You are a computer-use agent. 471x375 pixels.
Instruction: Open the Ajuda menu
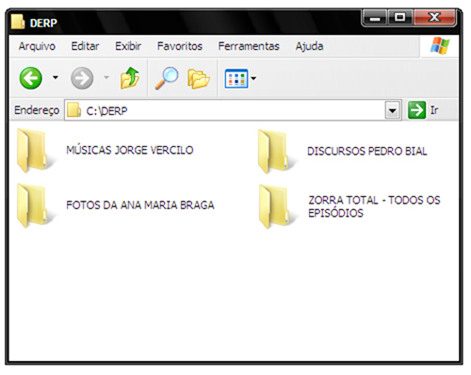pyautogui.click(x=309, y=46)
